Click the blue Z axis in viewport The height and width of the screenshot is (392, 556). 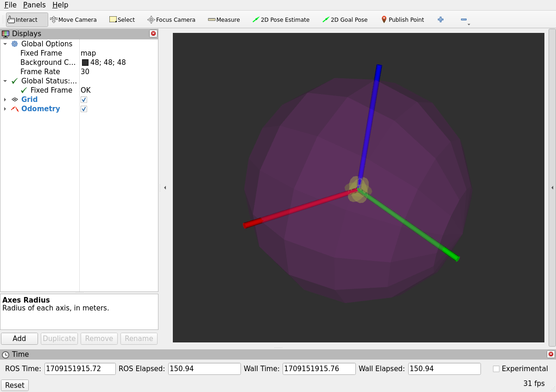(x=369, y=124)
